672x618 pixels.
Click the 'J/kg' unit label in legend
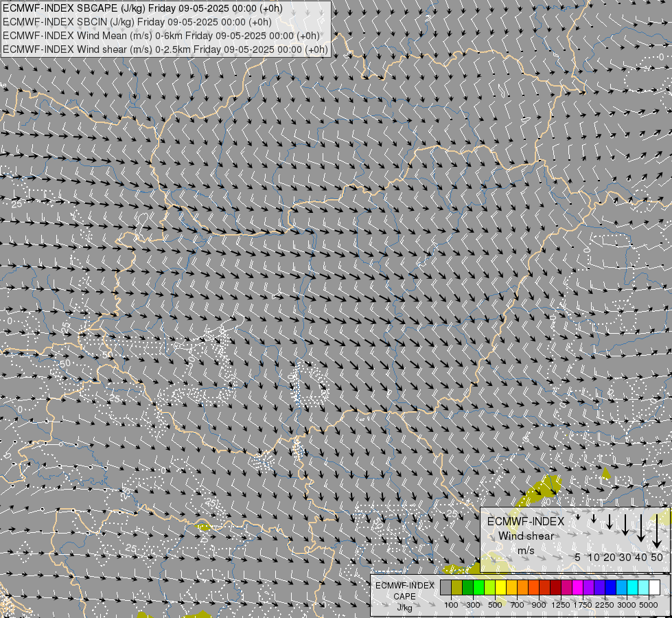pos(404,608)
